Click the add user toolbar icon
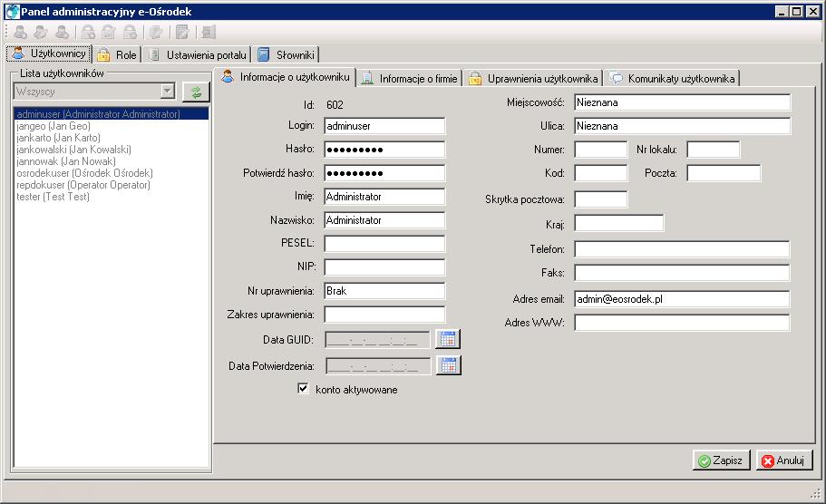 (x=21, y=32)
